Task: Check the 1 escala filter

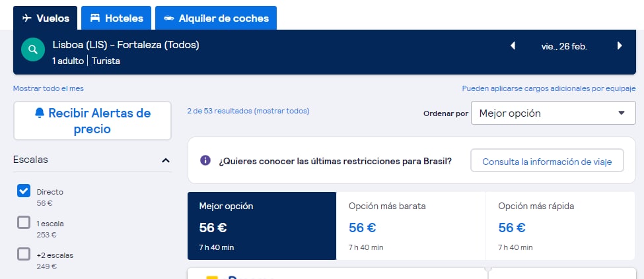Action: 24,222
